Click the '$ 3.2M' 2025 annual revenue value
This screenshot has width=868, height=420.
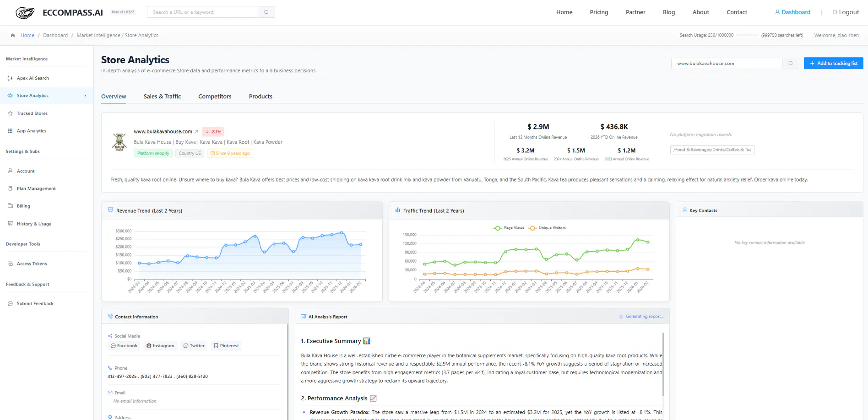(525, 151)
